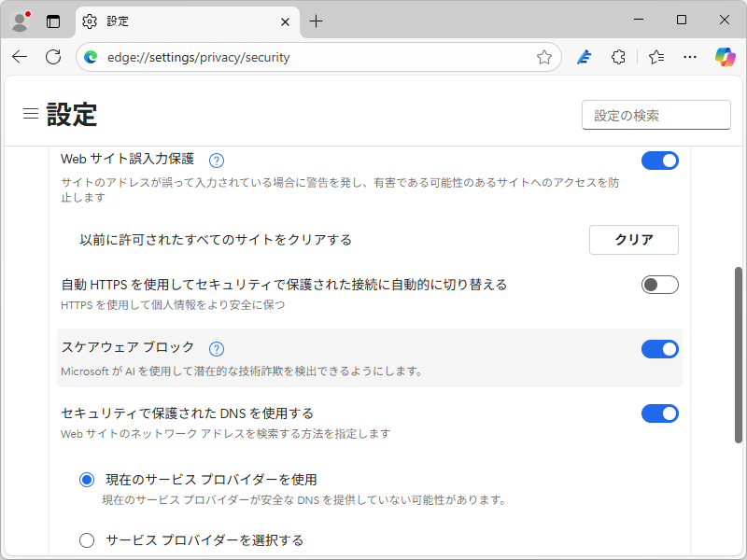Select サービス プロバイダーを選択する
Image resolution: width=747 pixels, height=560 pixels.
coord(87,539)
